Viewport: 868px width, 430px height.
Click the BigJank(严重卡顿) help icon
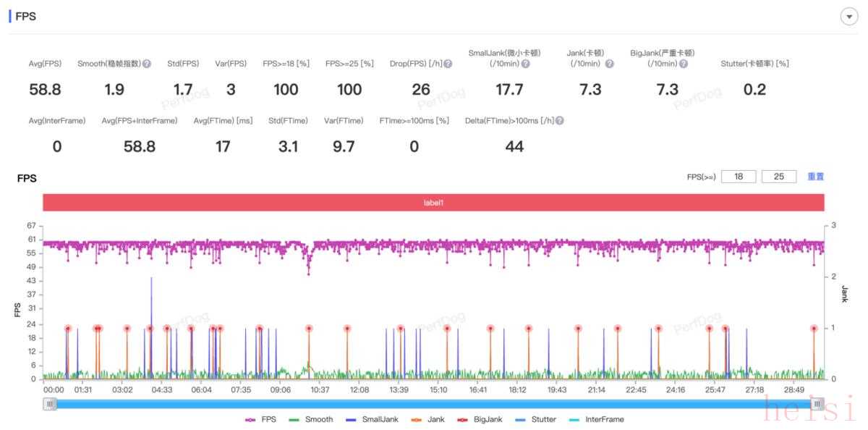[683, 64]
